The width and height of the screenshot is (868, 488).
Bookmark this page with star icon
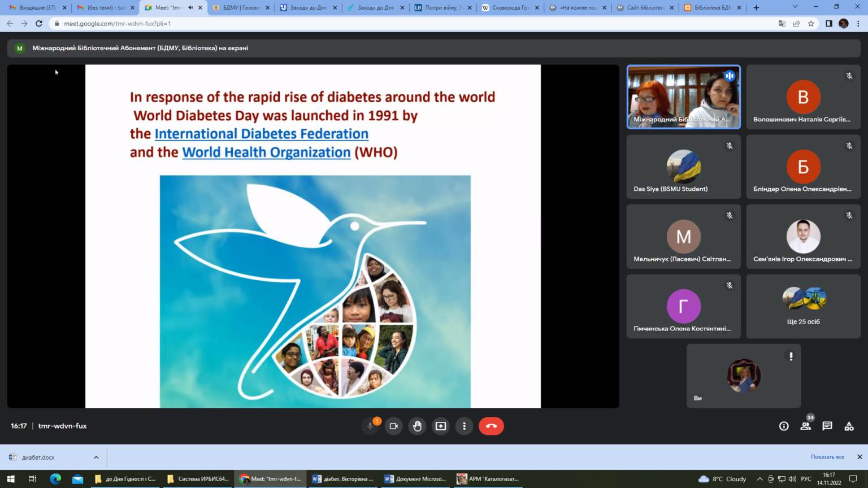811,24
